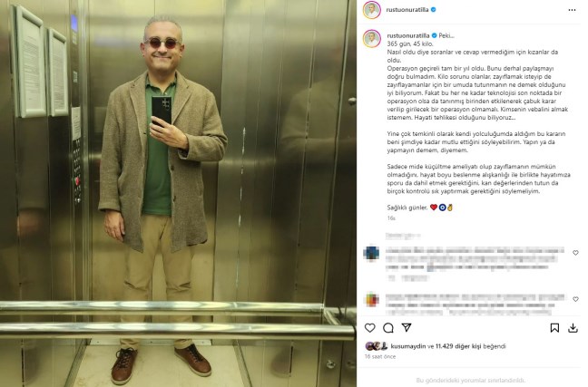Viewport: 588px width, 387px height.
Task: Share the post with the paper plane icon
Action: click(407, 327)
